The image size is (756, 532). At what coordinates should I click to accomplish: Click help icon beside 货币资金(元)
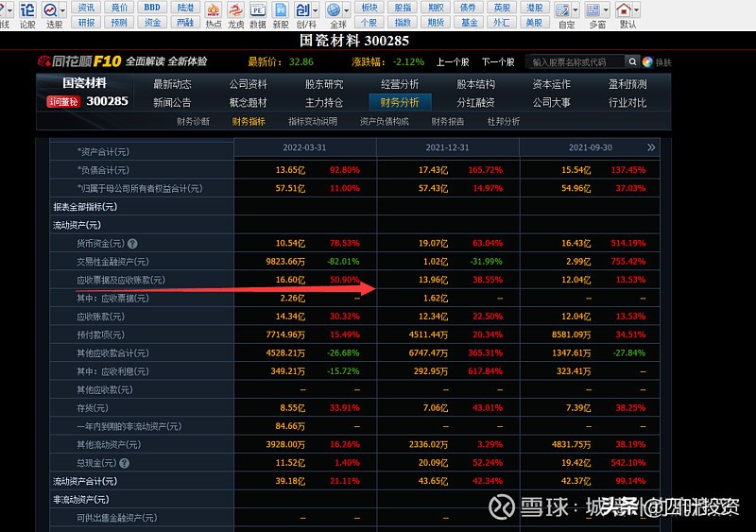pos(132,244)
